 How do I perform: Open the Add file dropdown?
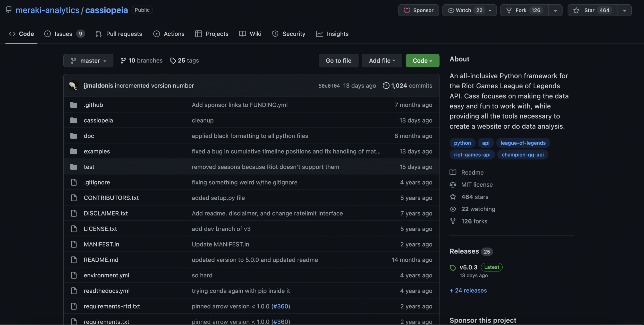click(x=382, y=61)
